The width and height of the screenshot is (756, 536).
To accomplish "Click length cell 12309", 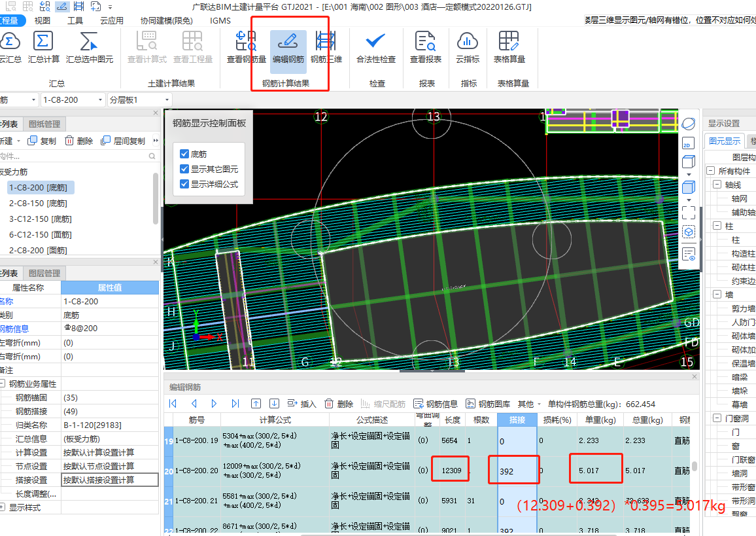I will [x=452, y=471].
